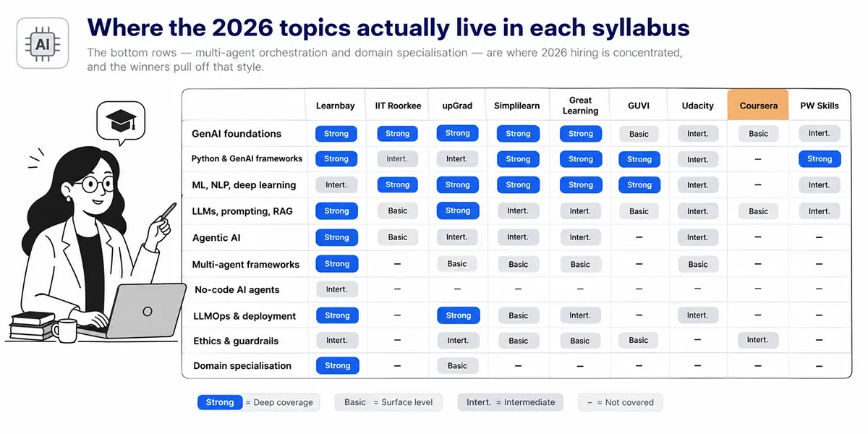Click the AI chip icon

coord(43,43)
